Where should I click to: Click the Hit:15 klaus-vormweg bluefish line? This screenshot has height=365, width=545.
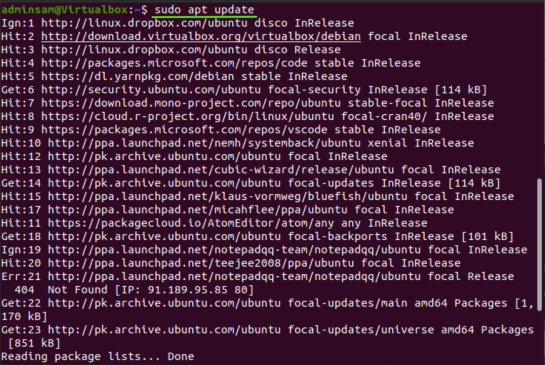click(258, 196)
